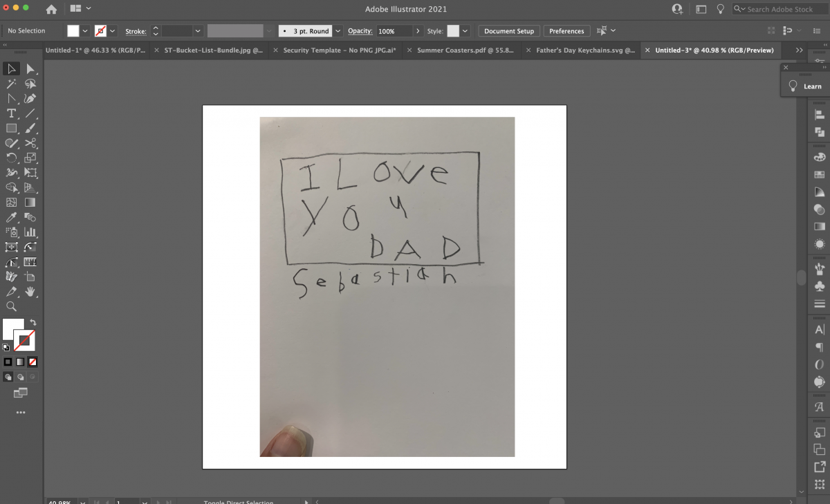
Task: Select the Column Graph tool
Action: (30, 232)
